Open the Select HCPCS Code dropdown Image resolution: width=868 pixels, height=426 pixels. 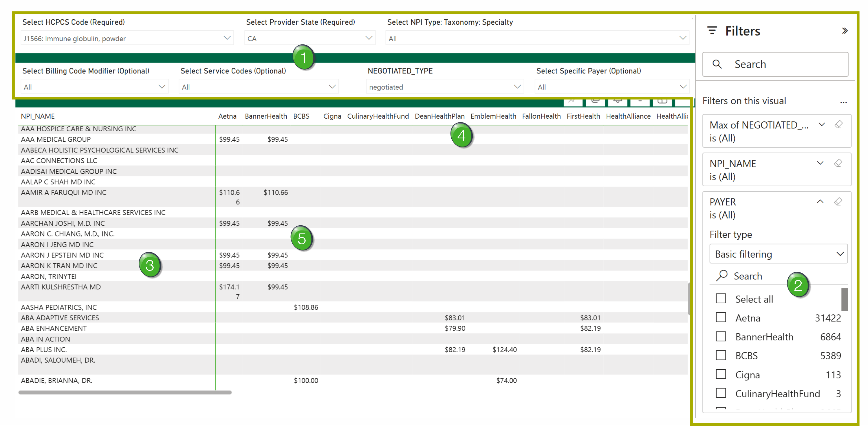tap(226, 38)
